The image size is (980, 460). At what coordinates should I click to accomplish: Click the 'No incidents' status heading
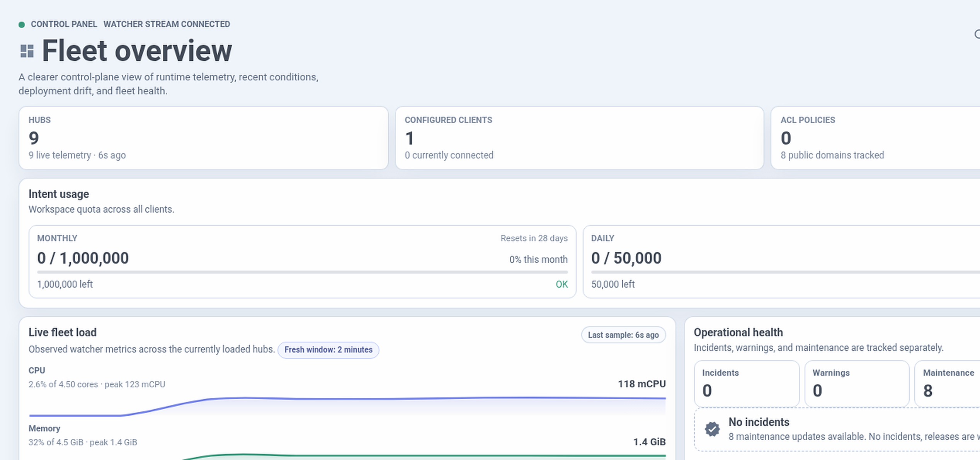click(759, 422)
